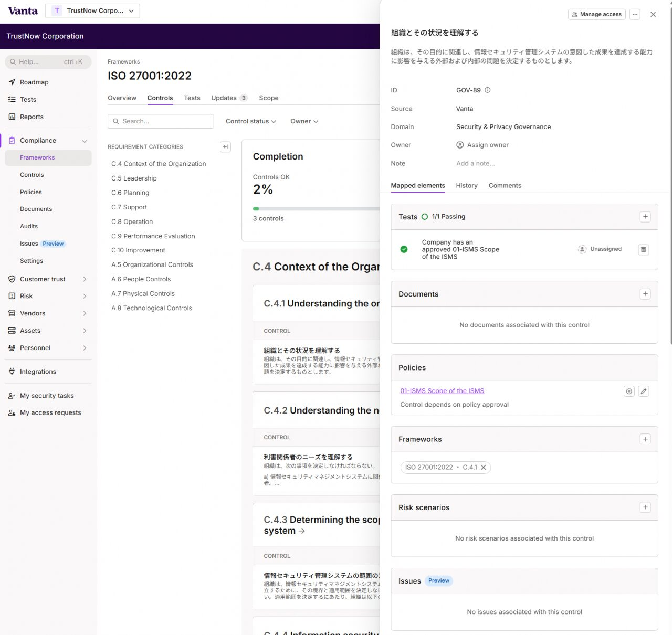Open the Frameworks sidebar link
The height and width of the screenshot is (635, 672).
click(x=48, y=158)
